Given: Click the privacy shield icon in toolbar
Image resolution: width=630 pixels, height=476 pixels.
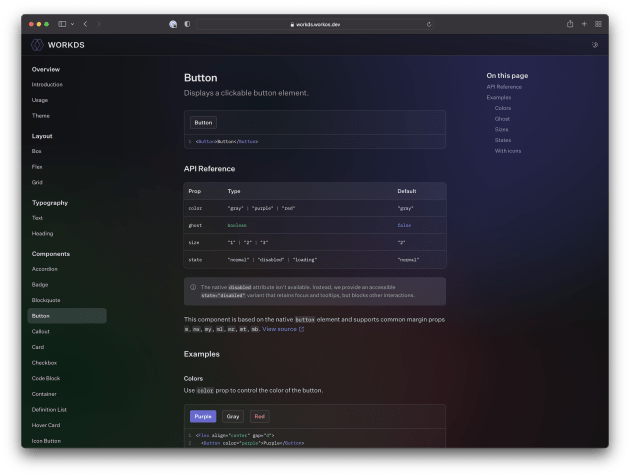Looking at the screenshot, I should (187, 24).
